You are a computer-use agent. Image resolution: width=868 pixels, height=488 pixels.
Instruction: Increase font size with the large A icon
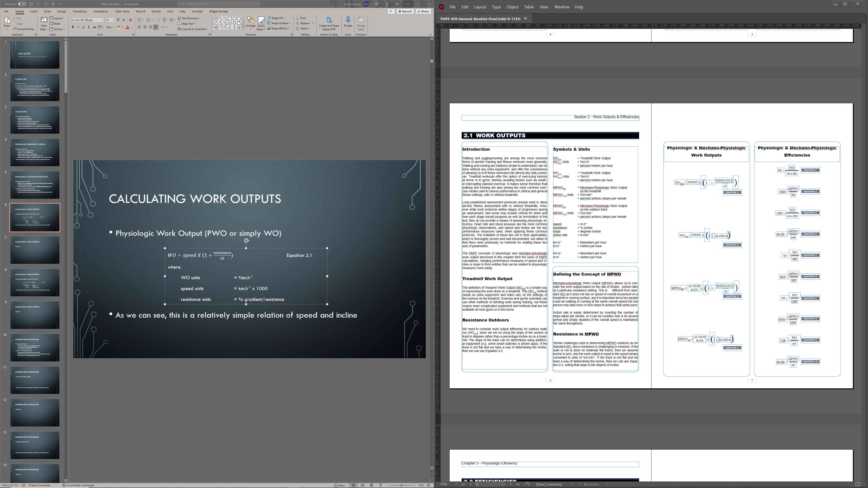[118, 20]
